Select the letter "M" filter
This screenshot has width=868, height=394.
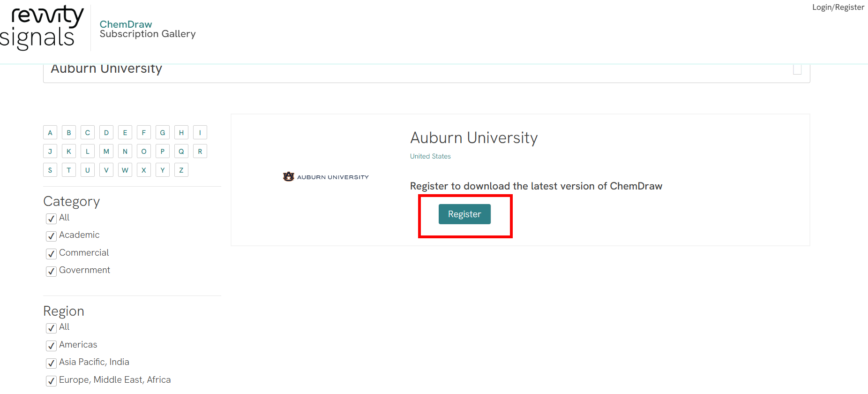(106, 151)
